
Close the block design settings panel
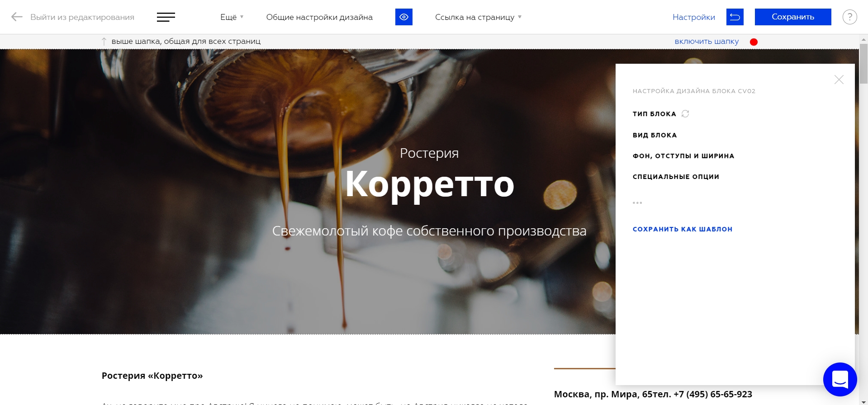[839, 80]
